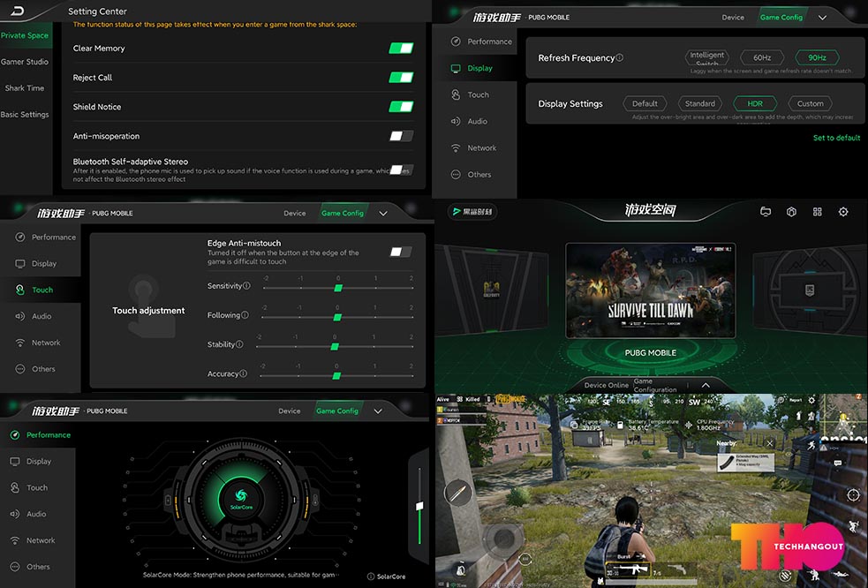Collapse the chevron in the SolarCore panel header
The image size is (868, 588).
(378, 411)
